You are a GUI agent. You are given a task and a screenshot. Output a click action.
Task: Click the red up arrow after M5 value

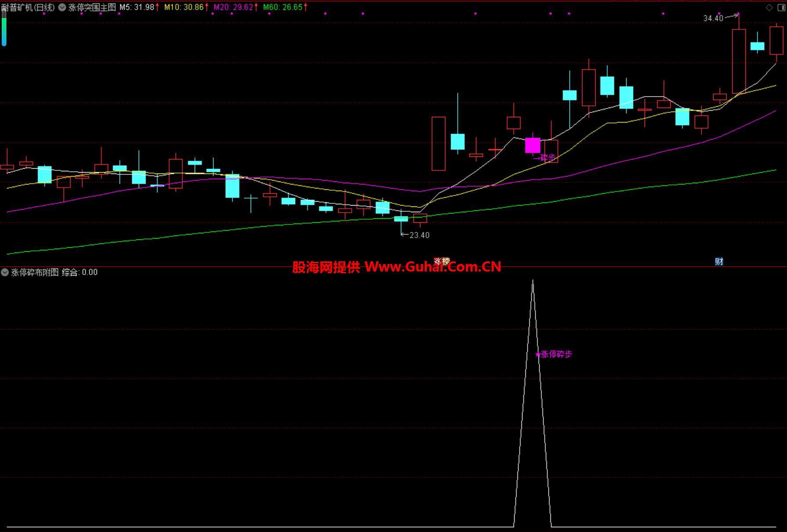pos(157,7)
